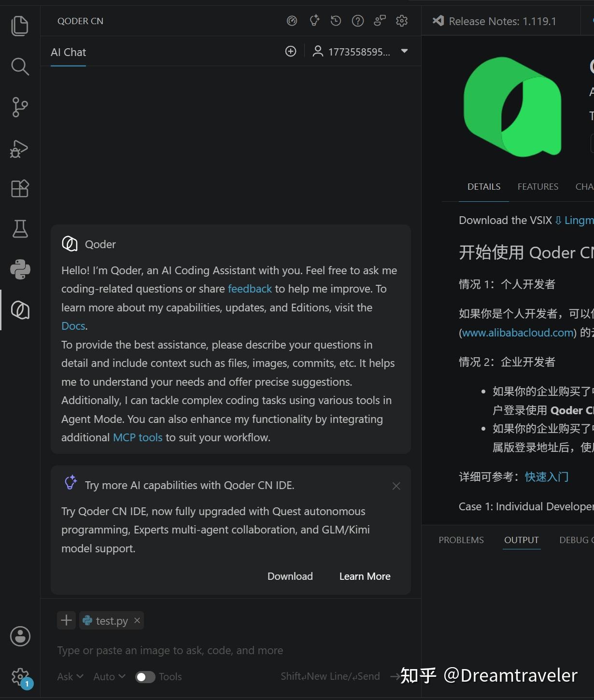Click the Learn More button
This screenshot has width=594, height=700.
click(x=365, y=576)
